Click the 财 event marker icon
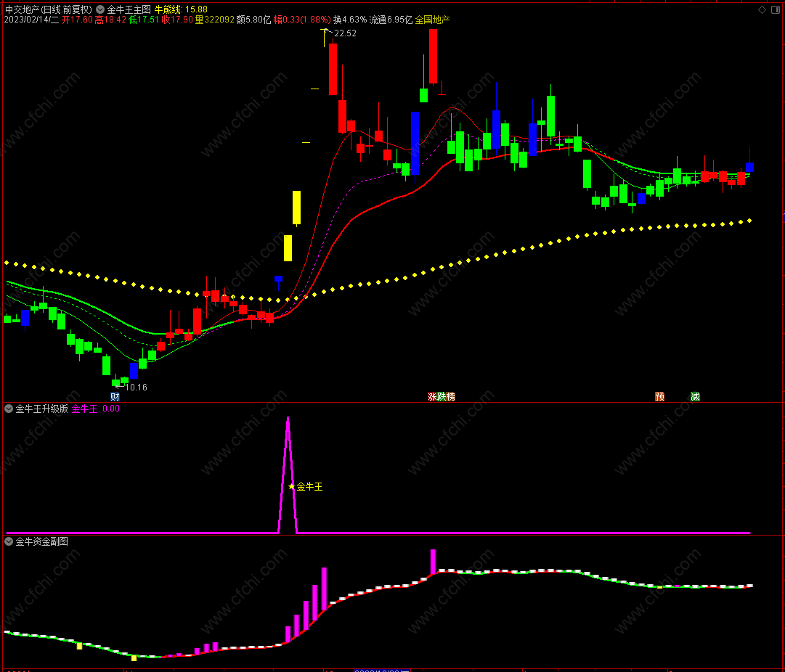785x672 pixels. 115,397
